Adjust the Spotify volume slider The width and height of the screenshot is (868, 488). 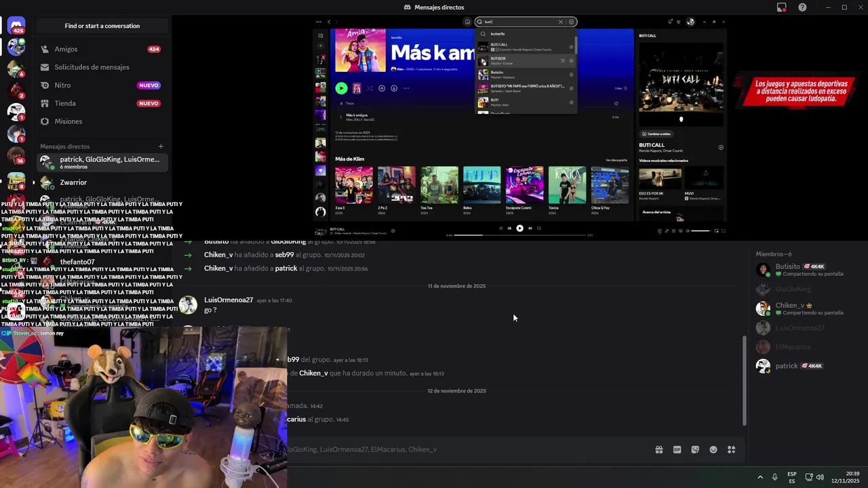(701, 231)
